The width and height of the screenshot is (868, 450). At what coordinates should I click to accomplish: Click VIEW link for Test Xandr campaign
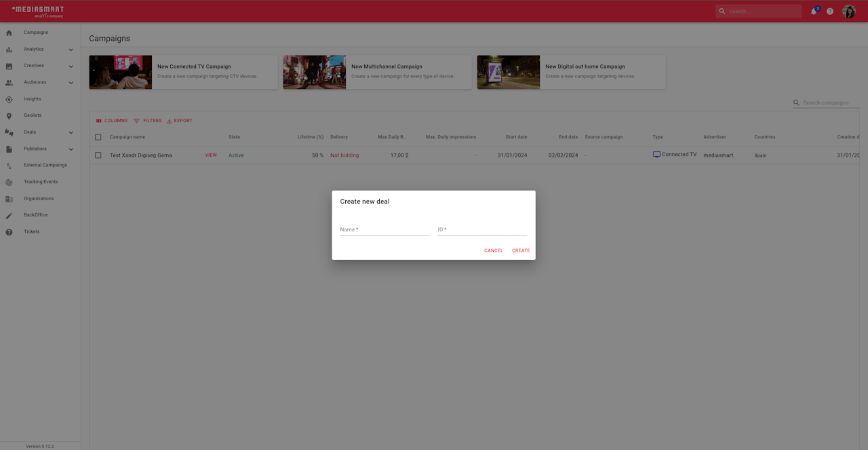211,155
